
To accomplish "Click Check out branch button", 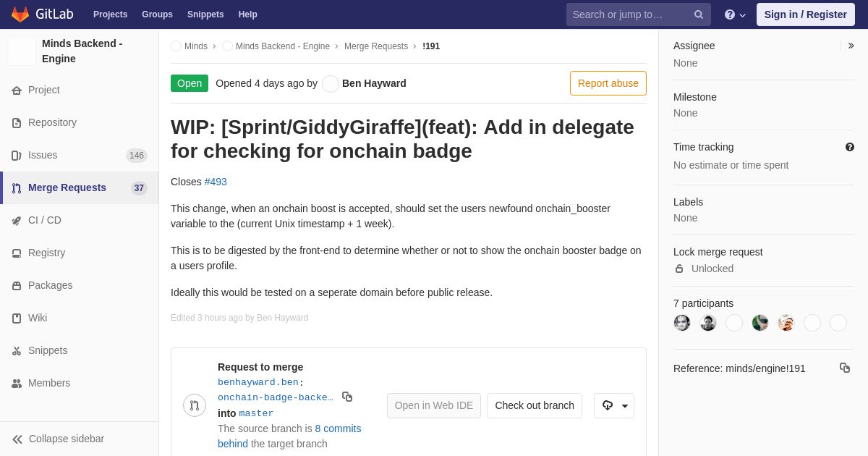I will pyautogui.click(x=535, y=405).
